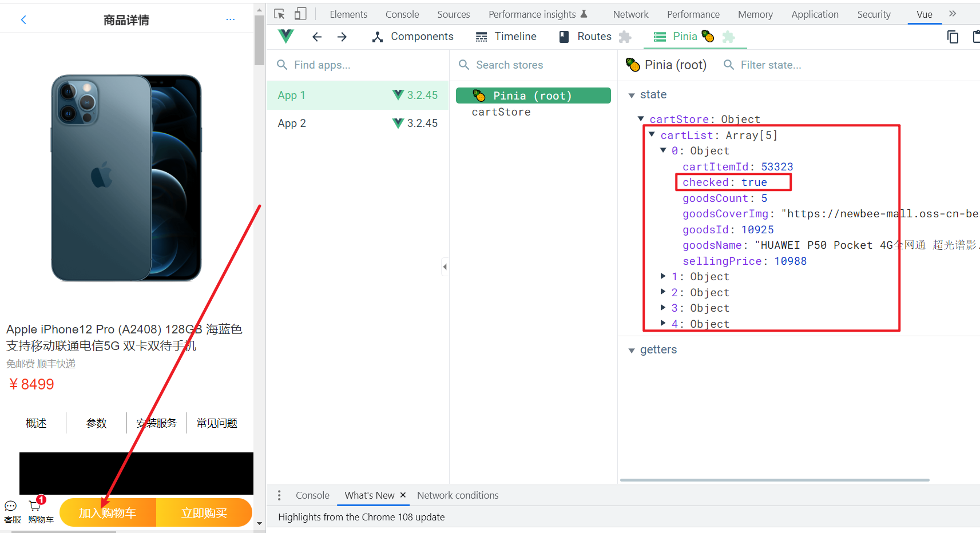980x533 pixels.
Task: Open the Timeline tab in Vue devtools
Action: (506, 37)
